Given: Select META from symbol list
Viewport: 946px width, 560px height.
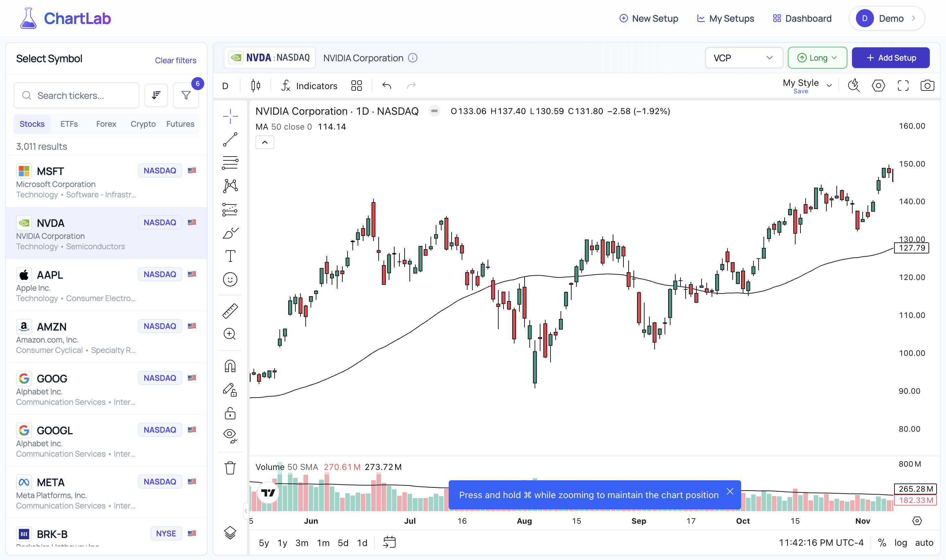Looking at the screenshot, I should 106,493.
